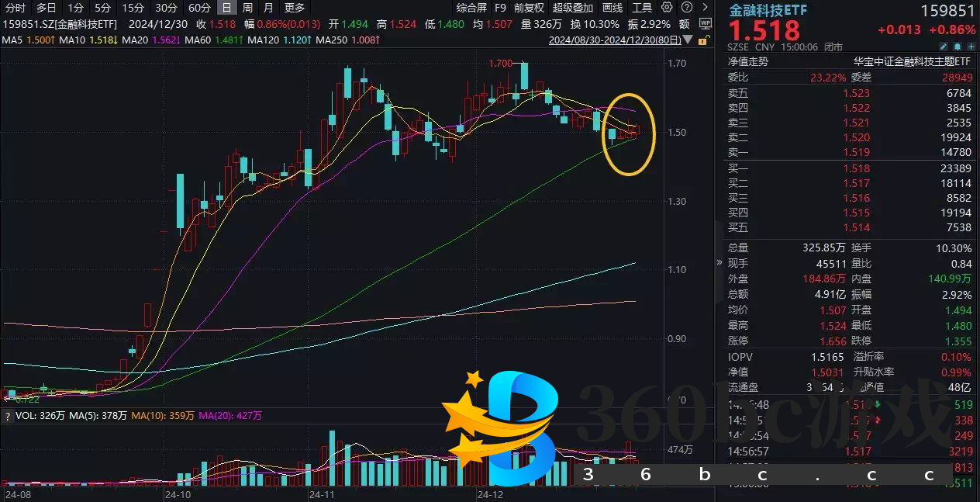The height and width of the screenshot is (502, 980).
Task: Click the 卖五 price 1.523
Action: click(856, 92)
